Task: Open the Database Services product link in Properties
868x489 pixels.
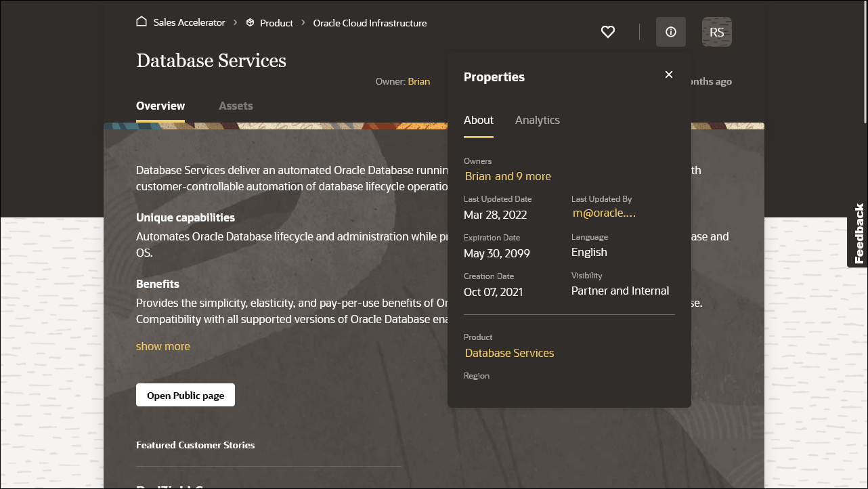Action: tap(509, 353)
